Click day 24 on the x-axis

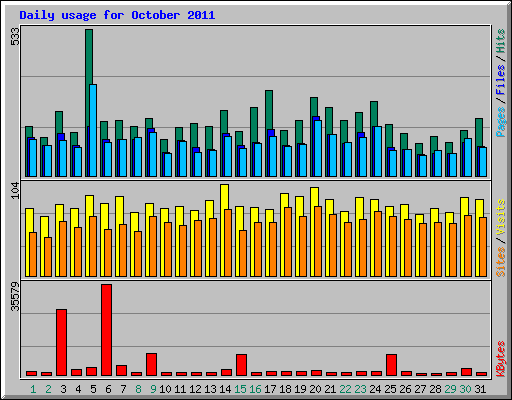tap(375, 389)
